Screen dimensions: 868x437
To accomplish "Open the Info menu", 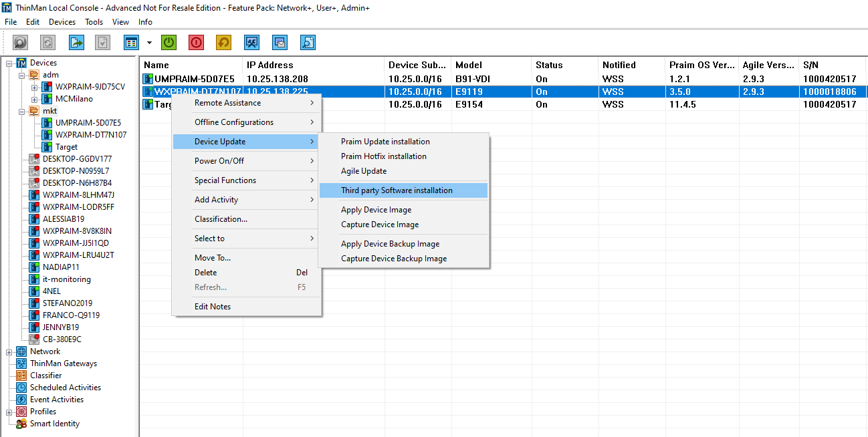I will pyautogui.click(x=146, y=22).
